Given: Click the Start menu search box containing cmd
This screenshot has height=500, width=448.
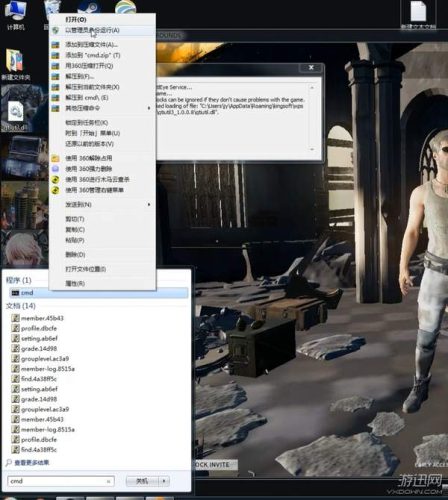Looking at the screenshot, I should pyautogui.click(x=61, y=481).
